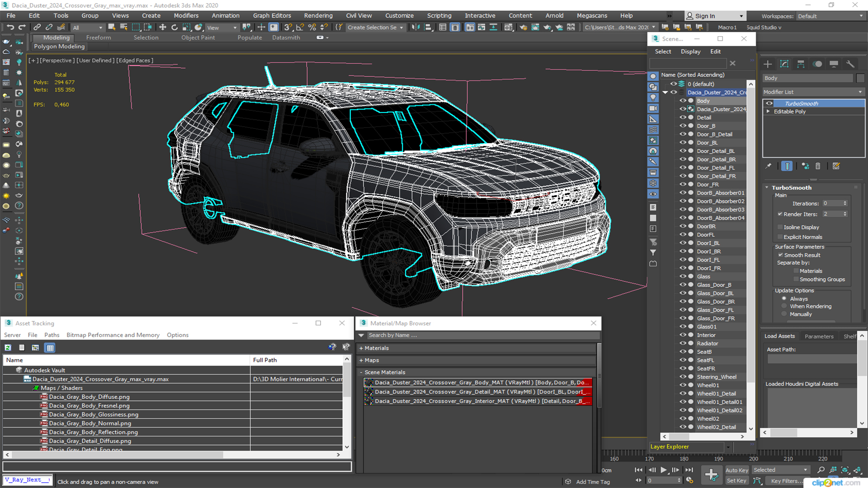Expand the Editable Poly stack entry

768,112
